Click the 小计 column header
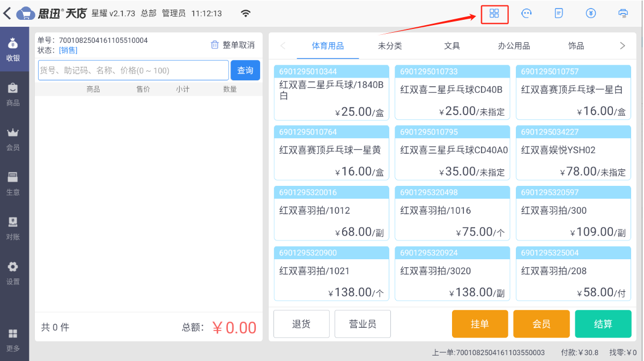This screenshot has height=361, width=644. [182, 89]
